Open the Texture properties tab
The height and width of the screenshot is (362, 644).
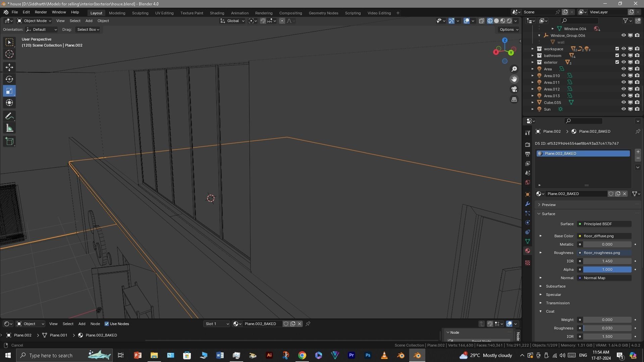pyautogui.click(x=528, y=263)
